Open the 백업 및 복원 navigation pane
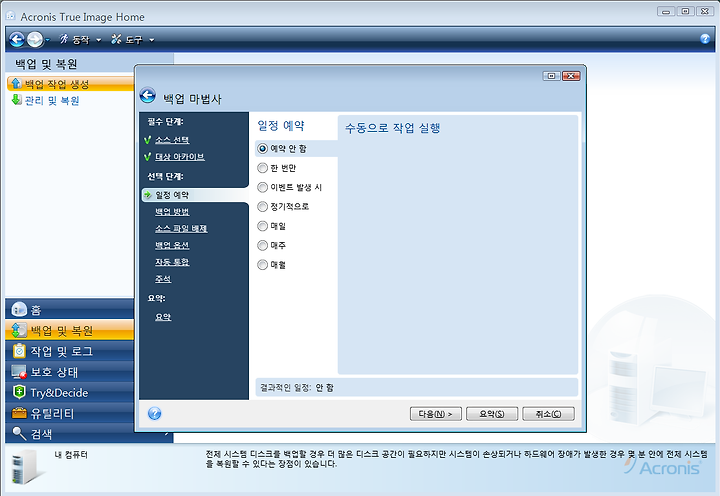Viewport: 720px width, 496px height. point(70,330)
